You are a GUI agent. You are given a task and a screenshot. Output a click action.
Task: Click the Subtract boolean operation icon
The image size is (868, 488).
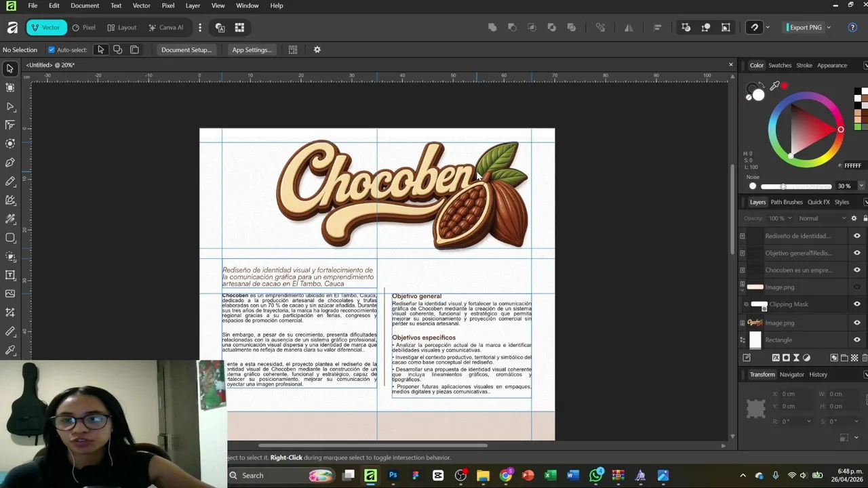(512, 27)
